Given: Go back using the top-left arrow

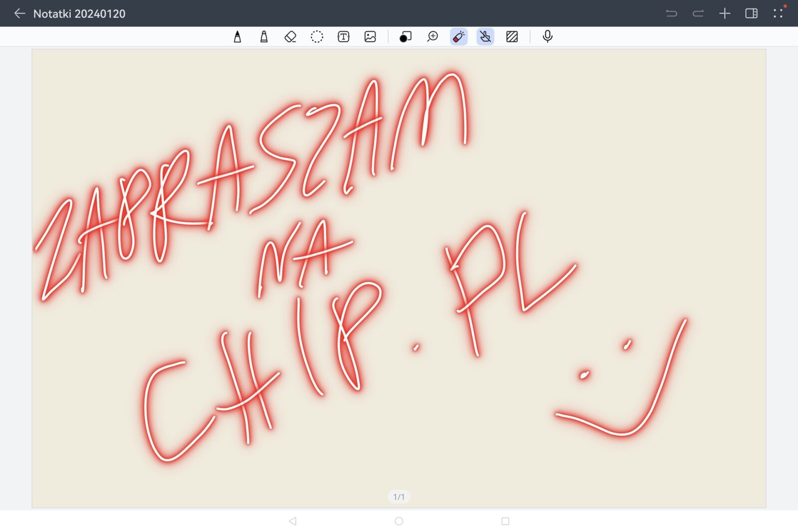Looking at the screenshot, I should [19, 13].
